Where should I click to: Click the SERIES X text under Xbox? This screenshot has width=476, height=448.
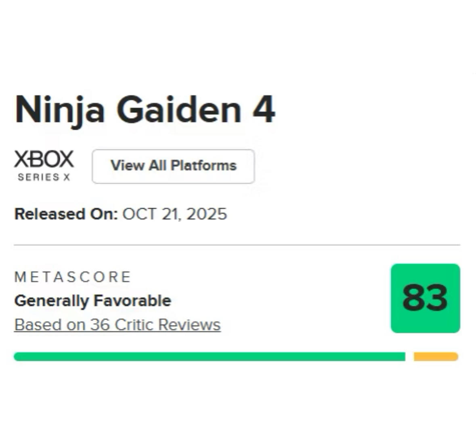[x=44, y=177]
